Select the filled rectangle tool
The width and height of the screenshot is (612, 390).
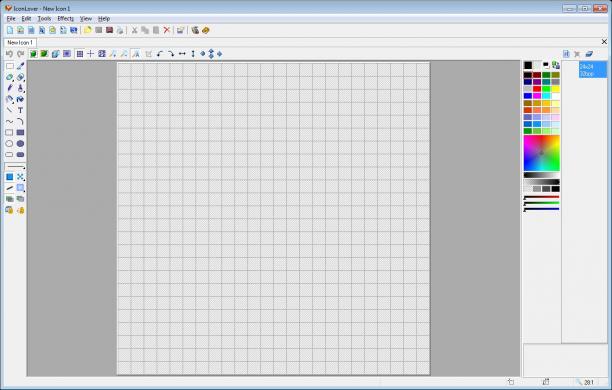point(20,133)
